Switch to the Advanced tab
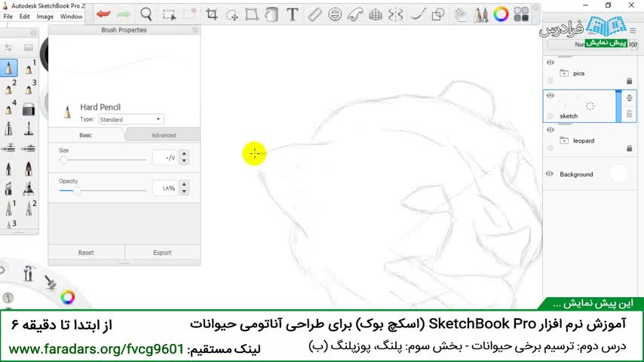 [x=164, y=135]
